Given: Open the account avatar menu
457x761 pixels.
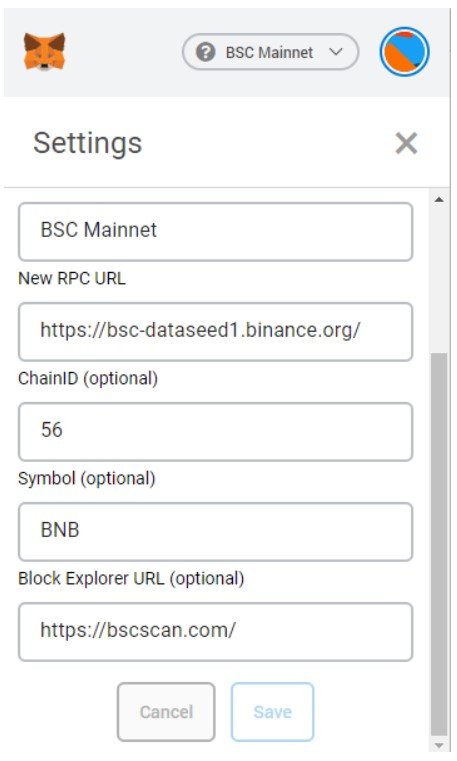Looking at the screenshot, I should click(405, 51).
